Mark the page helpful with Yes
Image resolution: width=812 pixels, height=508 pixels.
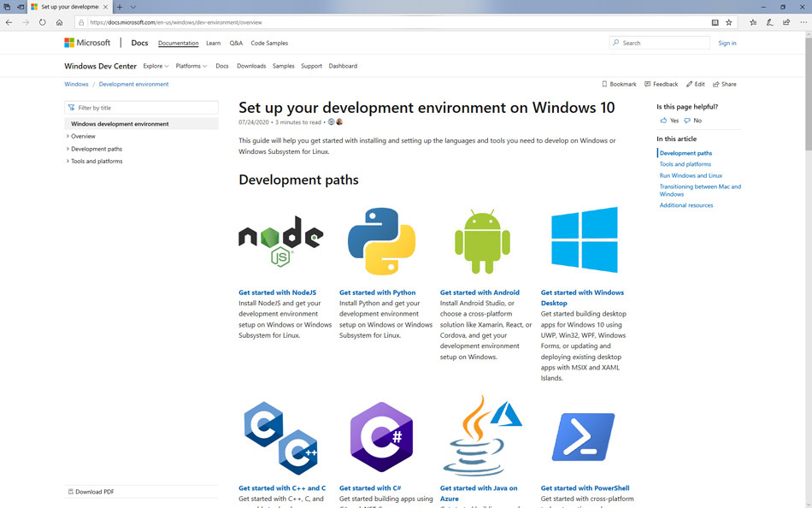[669, 121]
